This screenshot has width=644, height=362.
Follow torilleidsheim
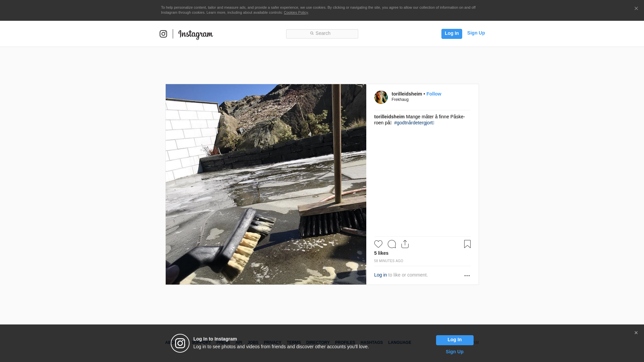434,94
